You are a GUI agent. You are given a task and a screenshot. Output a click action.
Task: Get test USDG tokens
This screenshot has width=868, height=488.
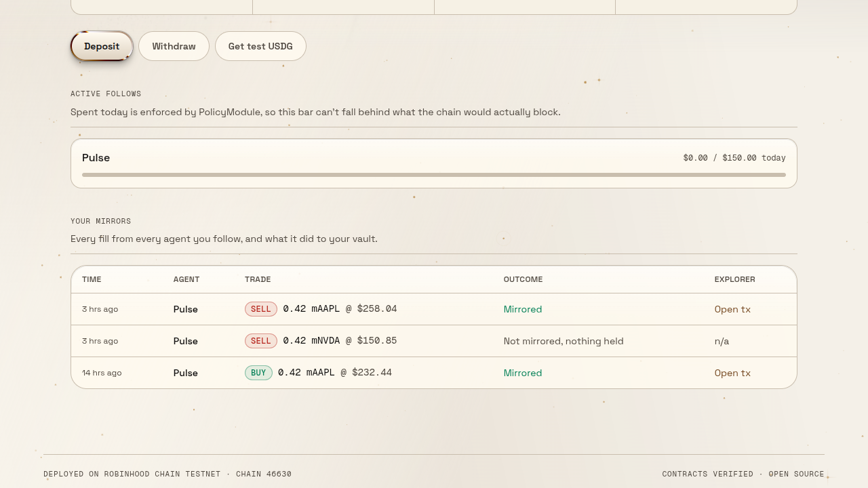tap(260, 46)
